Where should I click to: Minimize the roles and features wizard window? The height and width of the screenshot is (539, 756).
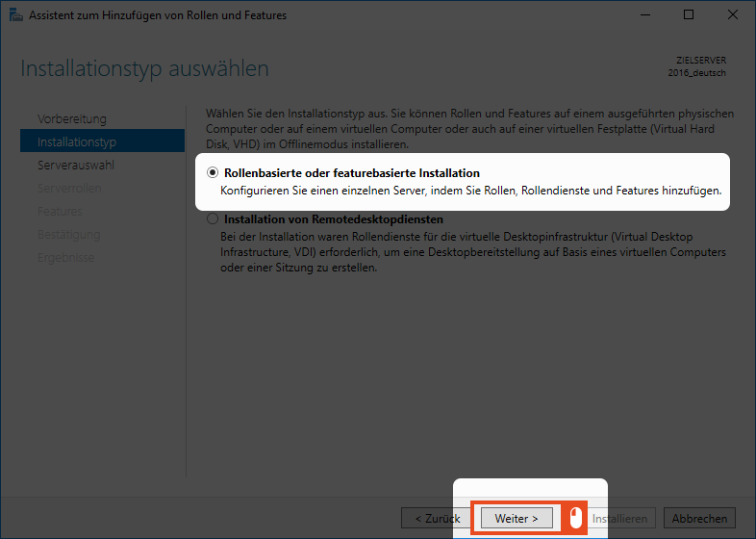[x=645, y=15]
